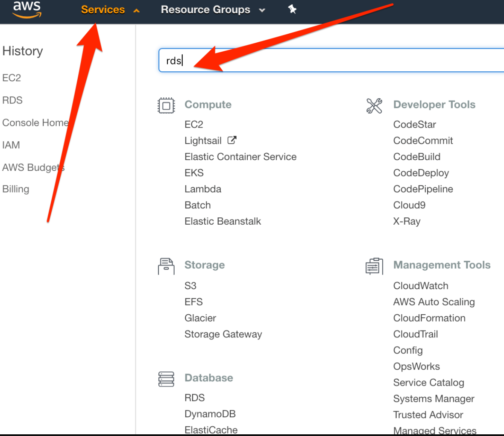Open the ElastiCache service

click(x=211, y=430)
